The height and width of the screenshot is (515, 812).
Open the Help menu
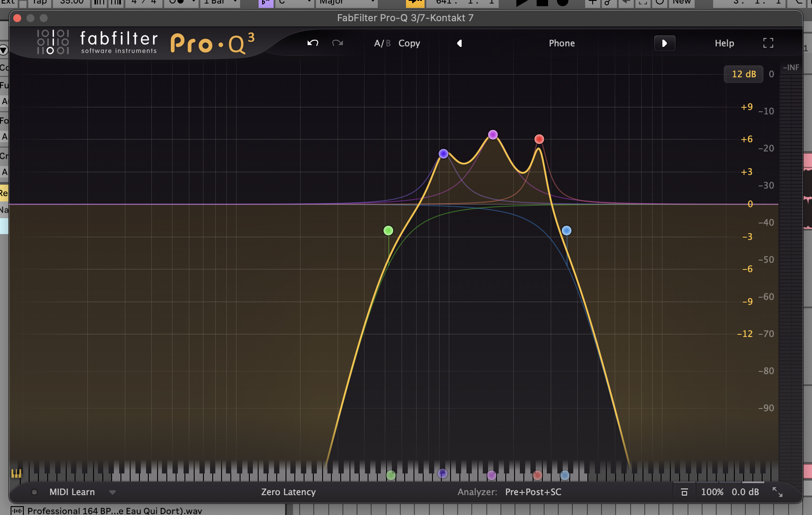point(724,43)
